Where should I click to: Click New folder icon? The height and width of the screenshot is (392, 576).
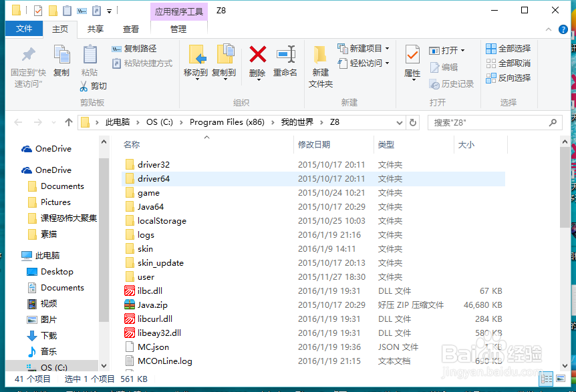(320, 55)
